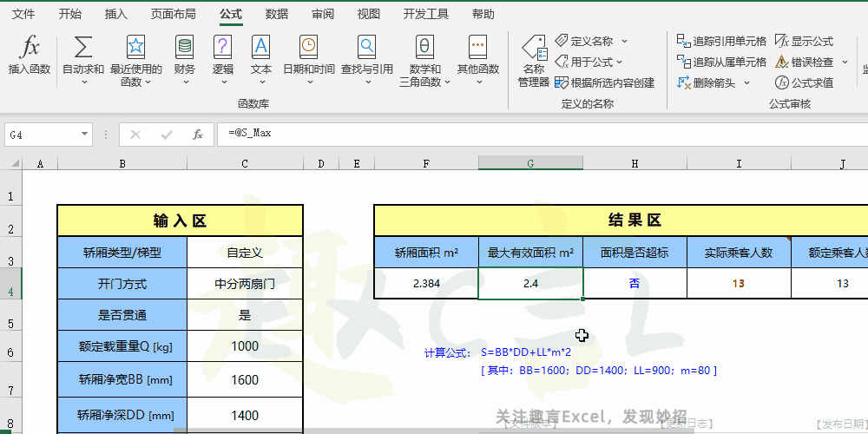
Task: Switch to the Review (审阅) tab
Action: coord(323,15)
